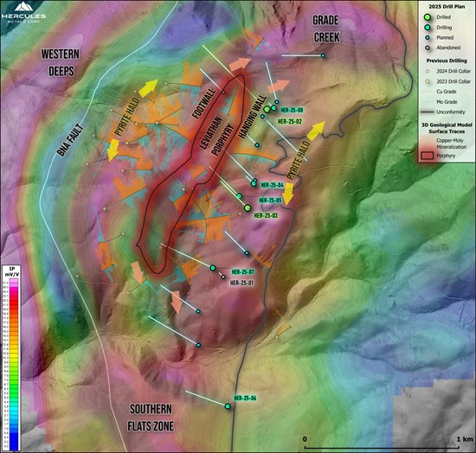Click the Leviathan Porphyry label

pos(217,136)
